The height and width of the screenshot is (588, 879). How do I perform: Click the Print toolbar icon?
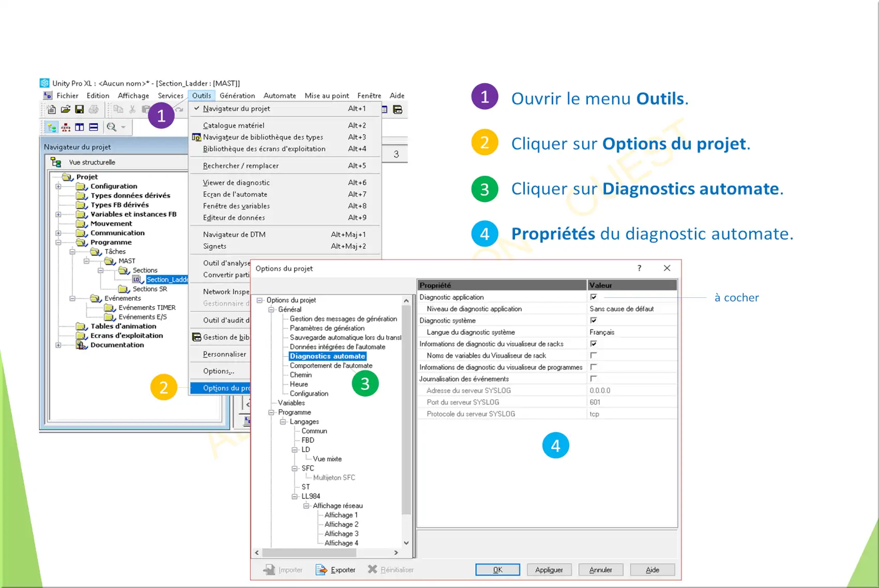(94, 109)
